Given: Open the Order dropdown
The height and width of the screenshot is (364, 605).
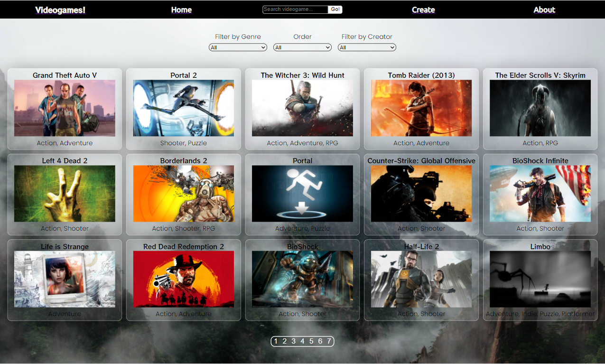Looking at the screenshot, I should 302,47.
